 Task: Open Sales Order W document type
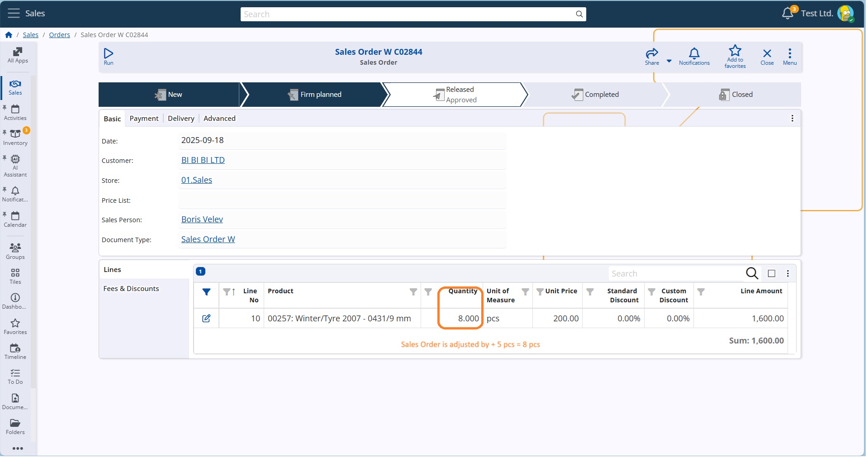(208, 240)
